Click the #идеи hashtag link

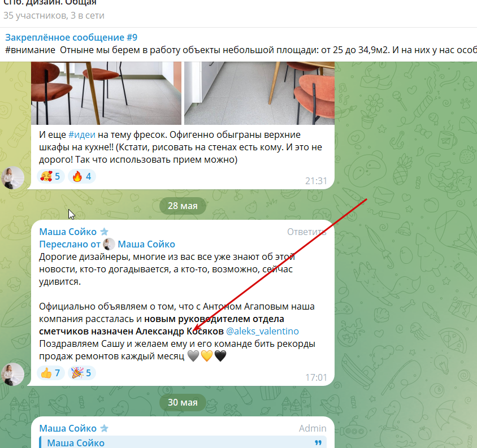pos(82,134)
